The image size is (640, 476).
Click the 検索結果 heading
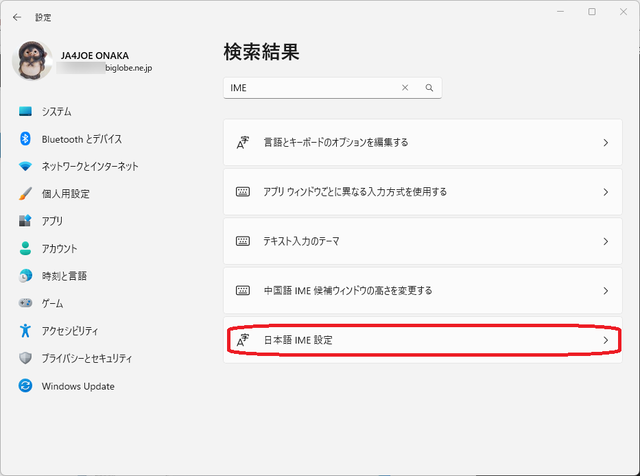pos(262,52)
